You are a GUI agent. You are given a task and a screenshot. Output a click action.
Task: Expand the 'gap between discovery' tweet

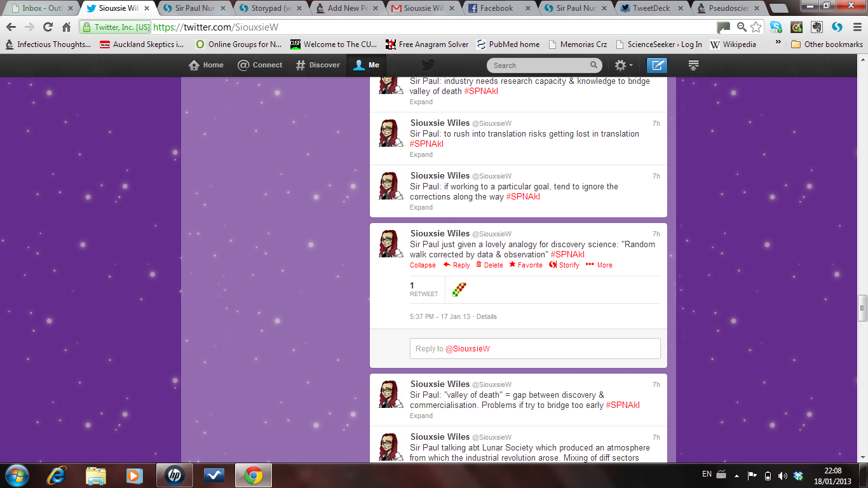click(x=421, y=416)
